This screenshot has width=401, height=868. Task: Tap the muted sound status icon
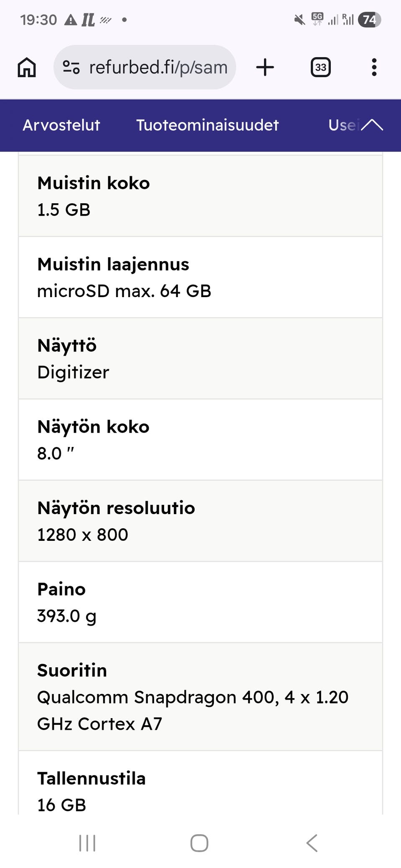pos(299,20)
